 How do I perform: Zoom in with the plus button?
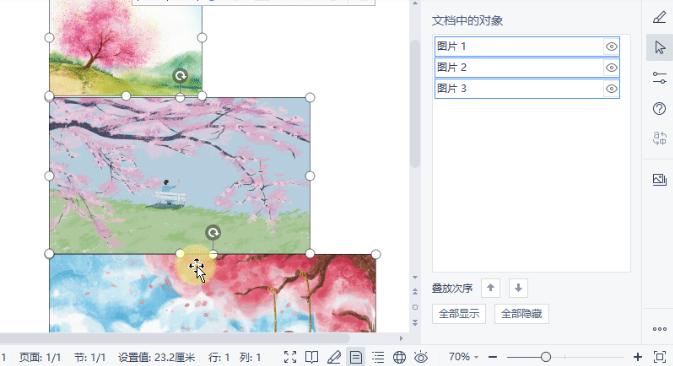point(637,357)
